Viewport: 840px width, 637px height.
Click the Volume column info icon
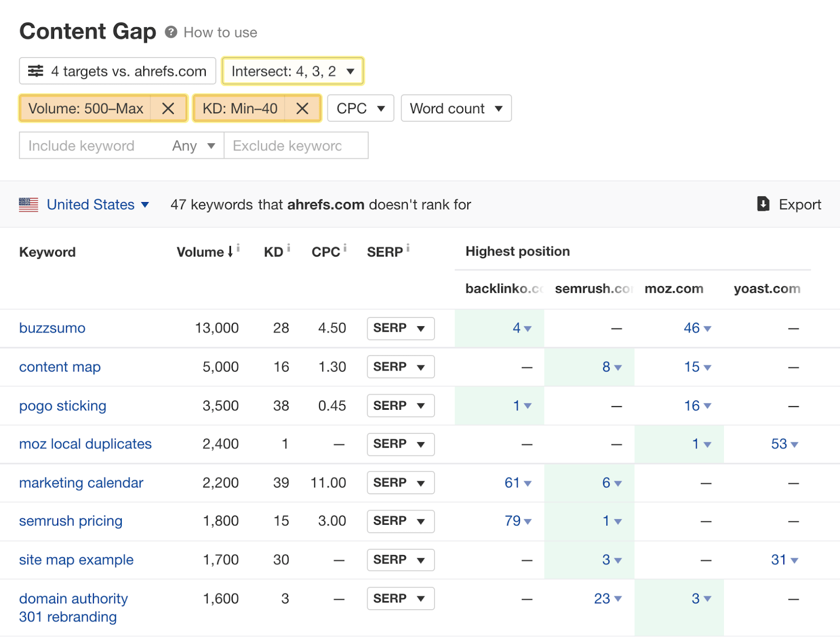click(238, 248)
